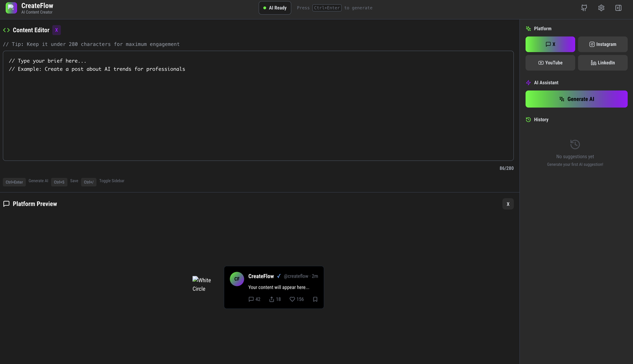The height and width of the screenshot is (364, 633).
Task: Click the broken White Circle image
Action: [202, 284]
